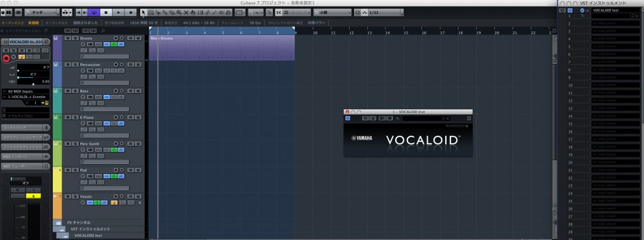Solo the Percussion track

tap(75, 65)
